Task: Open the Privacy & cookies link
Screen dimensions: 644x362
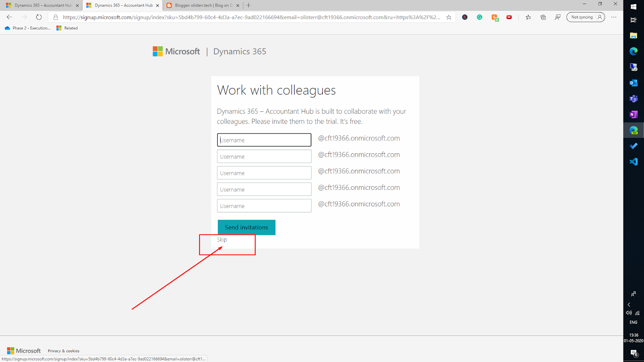Action: tap(64, 351)
